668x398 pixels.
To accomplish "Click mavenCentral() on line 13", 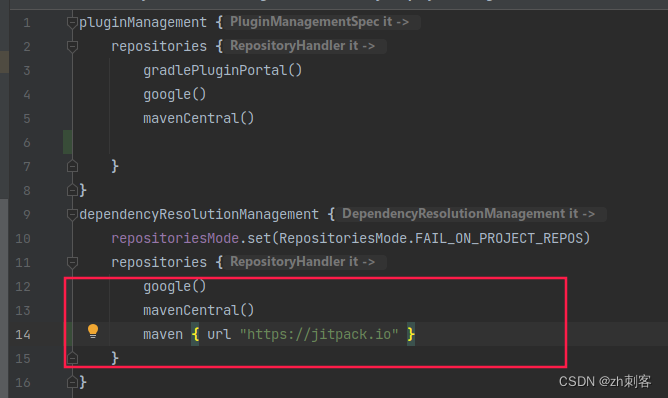I will 199,310.
